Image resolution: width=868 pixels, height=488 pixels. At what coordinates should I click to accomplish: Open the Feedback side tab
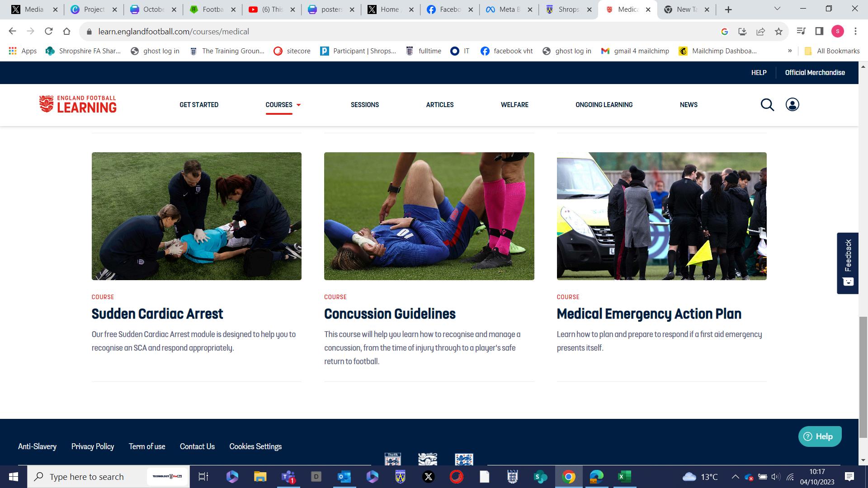(x=848, y=263)
